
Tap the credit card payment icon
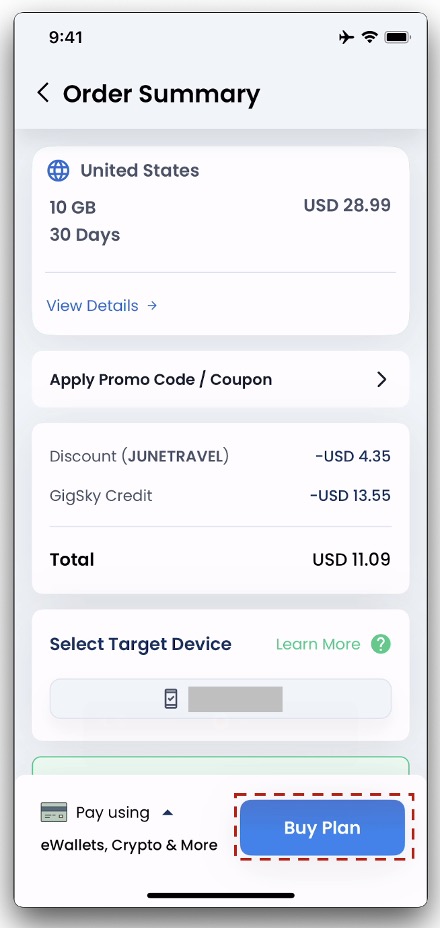[x=54, y=812]
